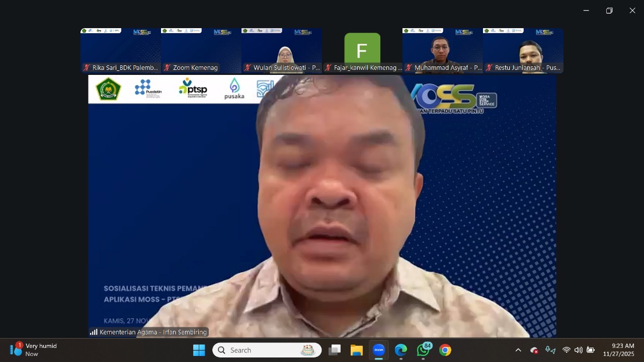
Task: Click the taskbar Search field
Action: (267, 350)
